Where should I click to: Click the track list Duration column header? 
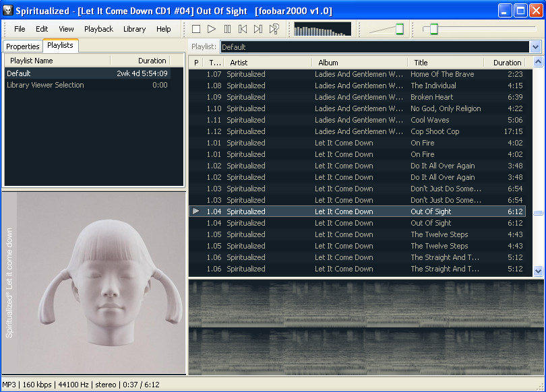pos(505,63)
